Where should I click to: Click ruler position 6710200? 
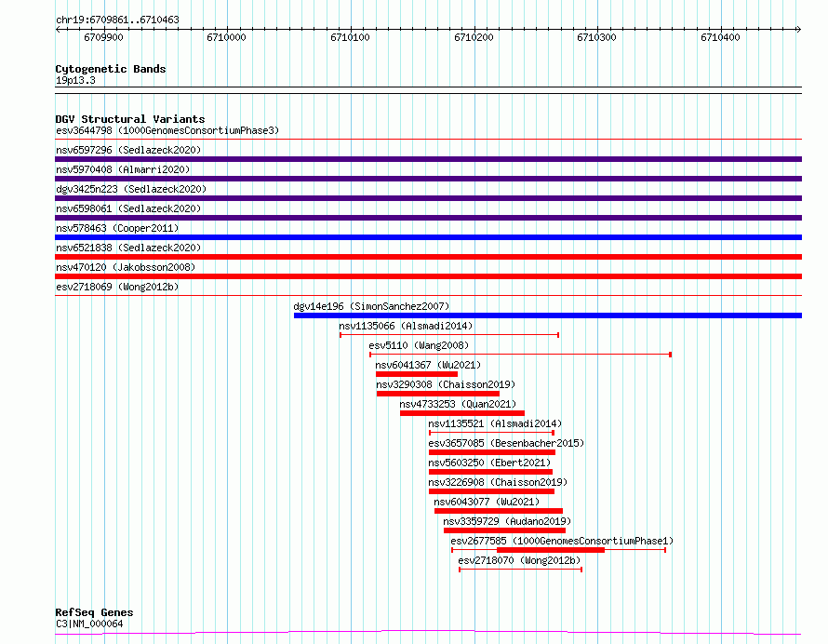(x=474, y=37)
